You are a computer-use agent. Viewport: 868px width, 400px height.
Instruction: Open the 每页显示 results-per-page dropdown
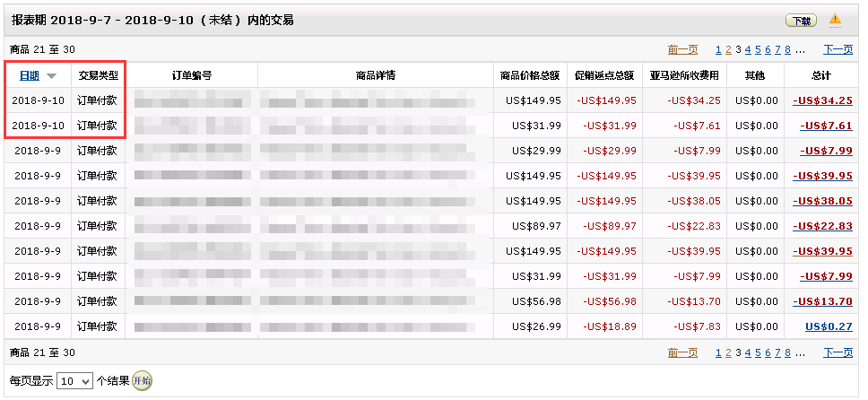click(74, 381)
